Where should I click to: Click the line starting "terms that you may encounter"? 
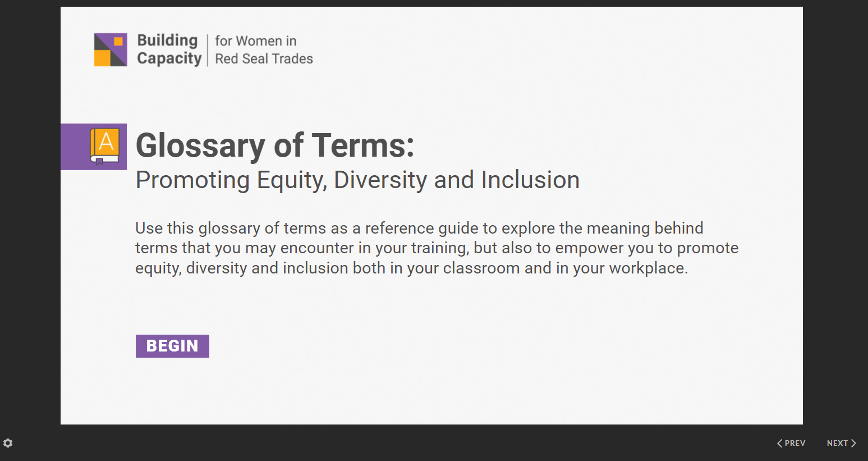[437, 248]
